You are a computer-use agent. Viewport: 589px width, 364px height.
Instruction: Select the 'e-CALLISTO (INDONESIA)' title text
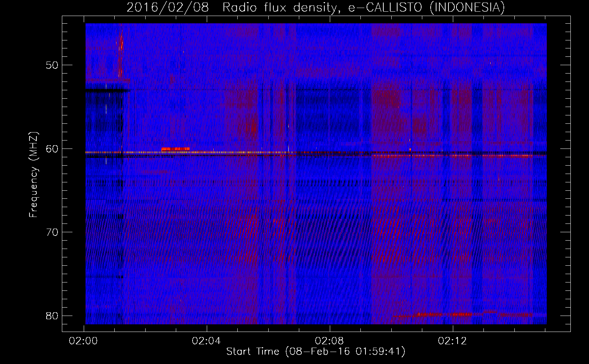(427, 7)
